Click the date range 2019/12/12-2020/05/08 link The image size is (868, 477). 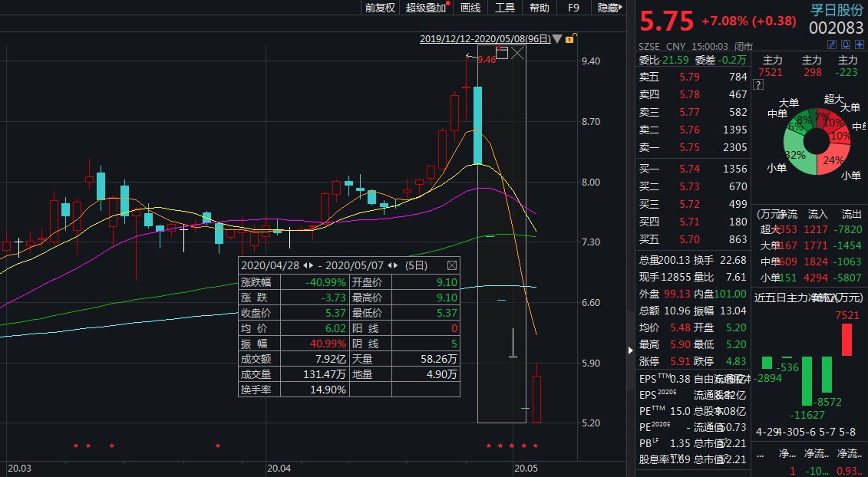[485, 38]
